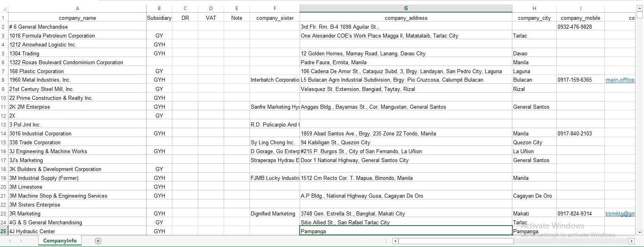The width and height of the screenshot is (644, 247).
Task: Select cell '1304 Trading'
Action: click(x=77, y=53)
